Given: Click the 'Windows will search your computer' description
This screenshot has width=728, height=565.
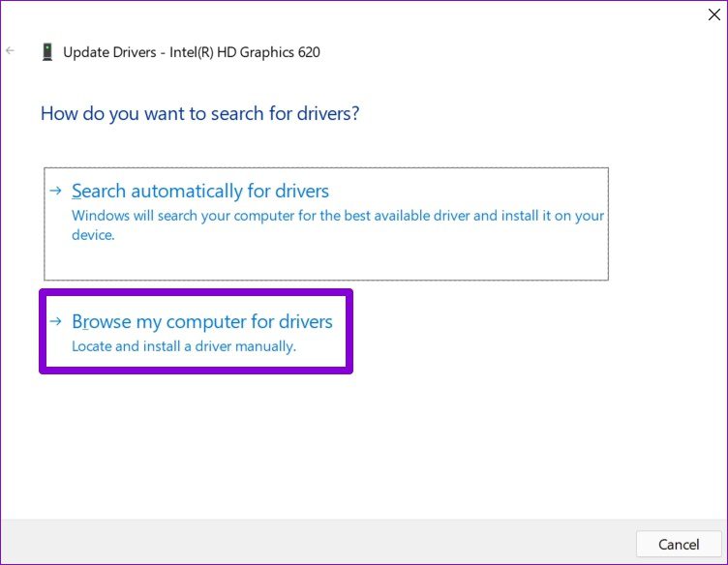Looking at the screenshot, I should pyautogui.click(x=337, y=215).
